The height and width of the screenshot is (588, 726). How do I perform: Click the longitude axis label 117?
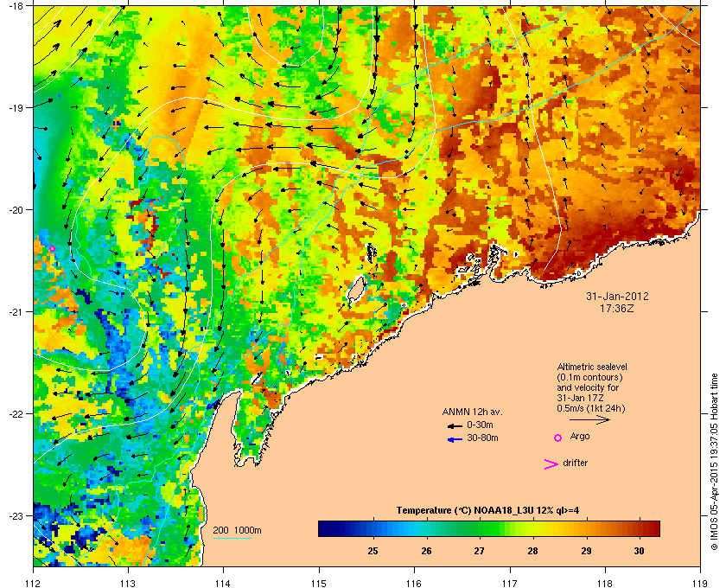(x=510, y=583)
